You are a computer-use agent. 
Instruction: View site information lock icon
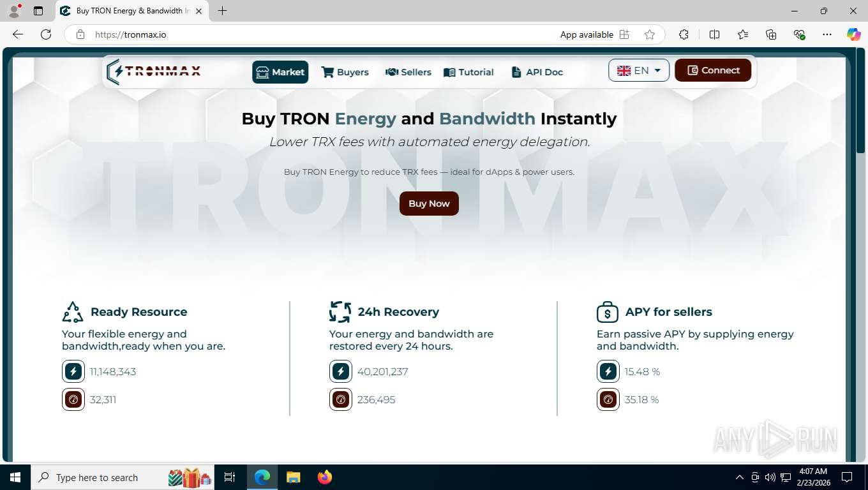(x=80, y=34)
